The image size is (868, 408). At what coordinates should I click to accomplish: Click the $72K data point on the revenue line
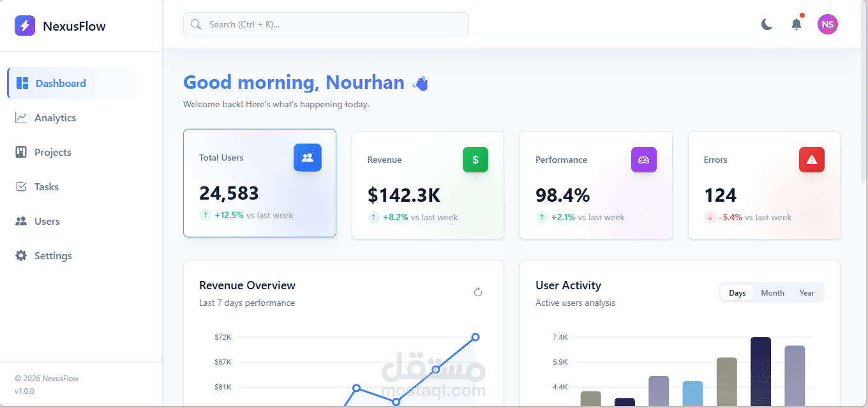click(x=475, y=337)
